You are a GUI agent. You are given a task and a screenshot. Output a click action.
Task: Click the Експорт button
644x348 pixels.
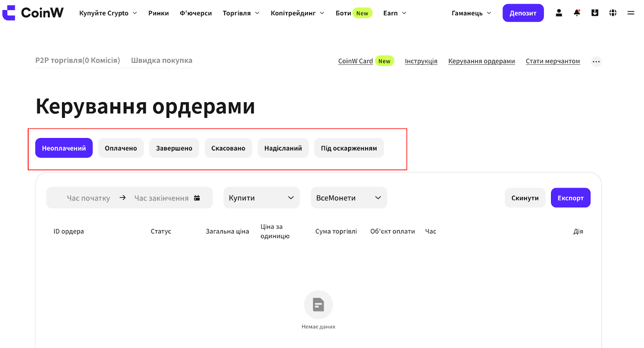tap(570, 198)
